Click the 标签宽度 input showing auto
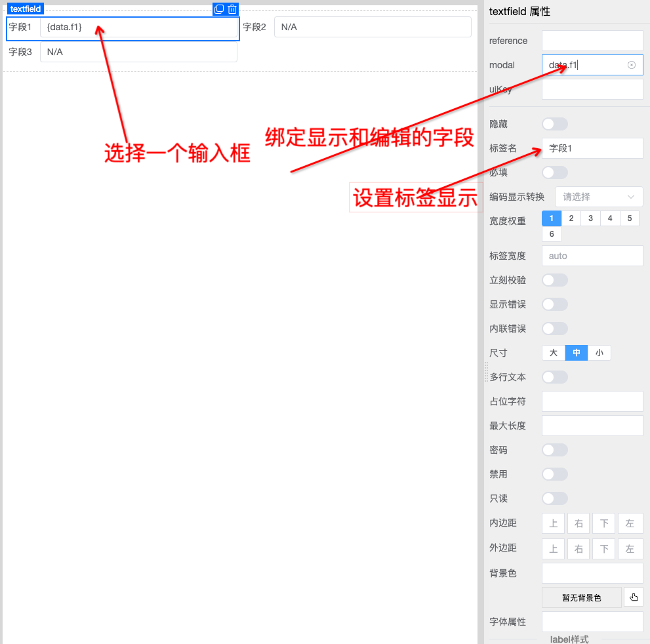Viewport: 650px width, 644px height. pos(592,256)
